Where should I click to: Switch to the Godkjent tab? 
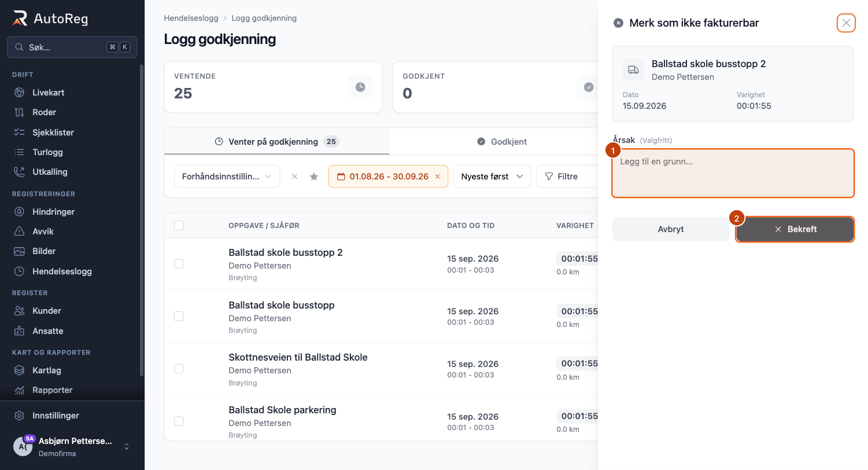(502, 141)
